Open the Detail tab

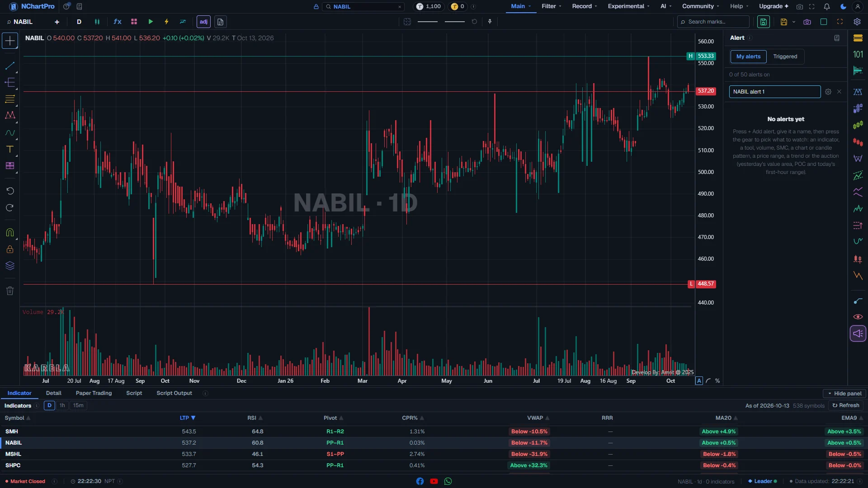(53, 393)
